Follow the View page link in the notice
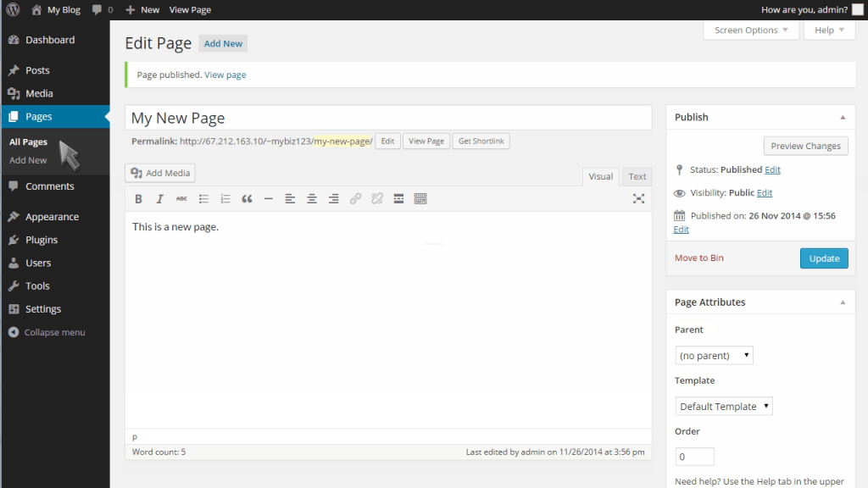The height and width of the screenshot is (488, 868). [x=225, y=75]
